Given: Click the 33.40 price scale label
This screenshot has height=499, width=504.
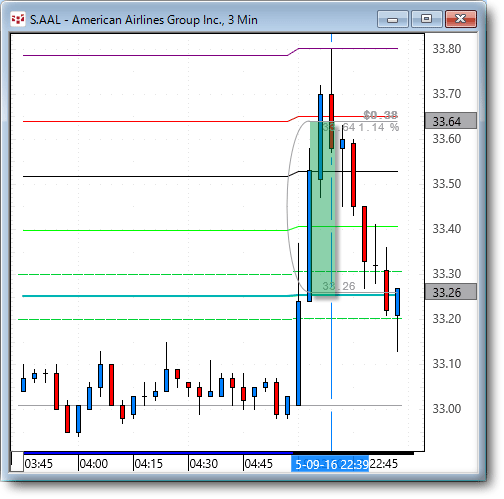Looking at the screenshot, I should 447,229.
